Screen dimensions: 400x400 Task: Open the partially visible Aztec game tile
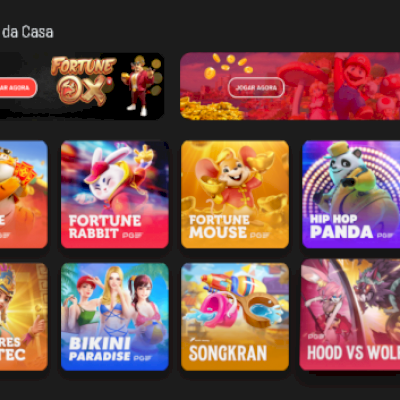24,317
